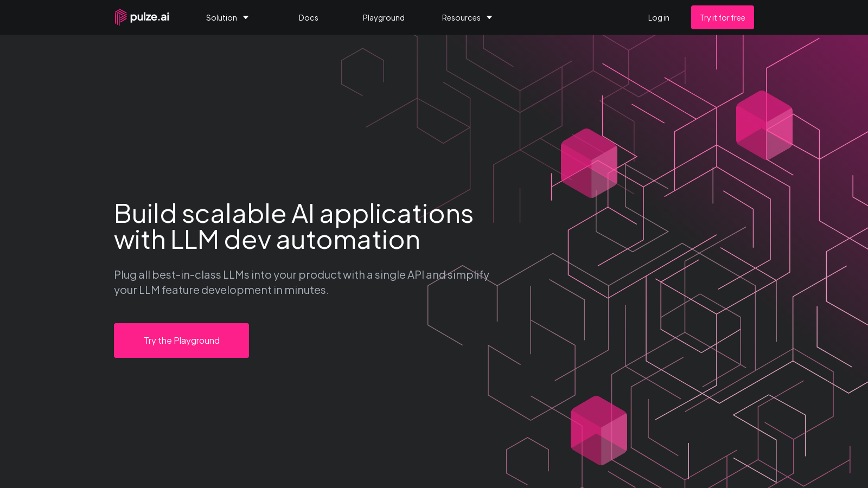Click the small hexagon outline left of bottom cube
868x488 pixels.
[x=527, y=461]
